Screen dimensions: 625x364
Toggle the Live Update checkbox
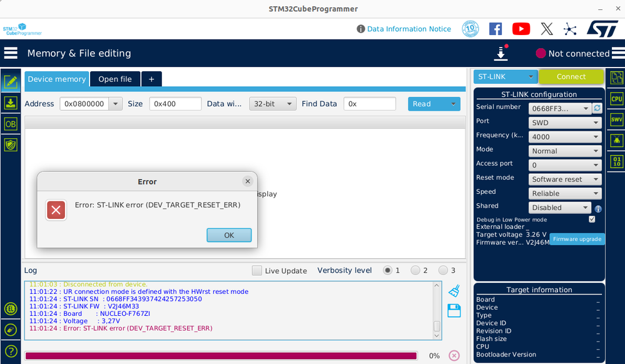pos(257,271)
